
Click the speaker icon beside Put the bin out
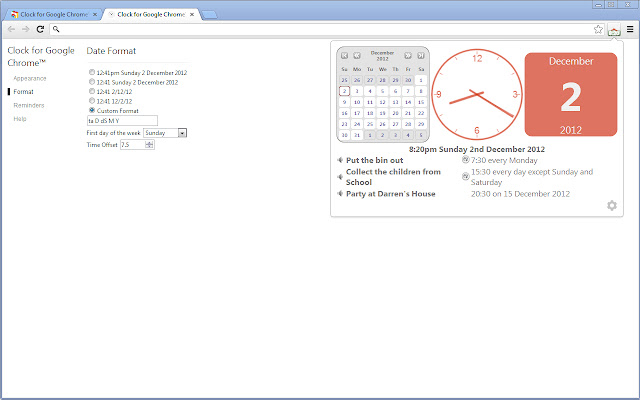(x=340, y=160)
